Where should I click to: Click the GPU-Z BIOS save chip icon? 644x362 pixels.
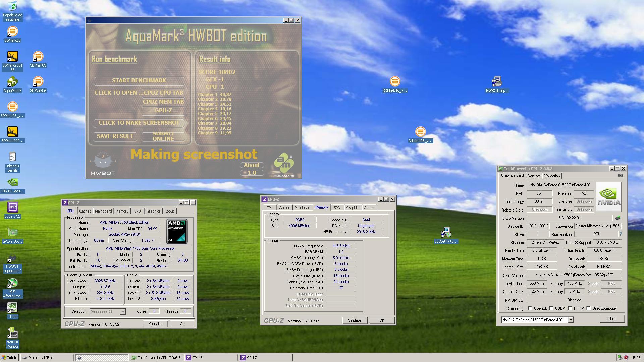coord(618,218)
